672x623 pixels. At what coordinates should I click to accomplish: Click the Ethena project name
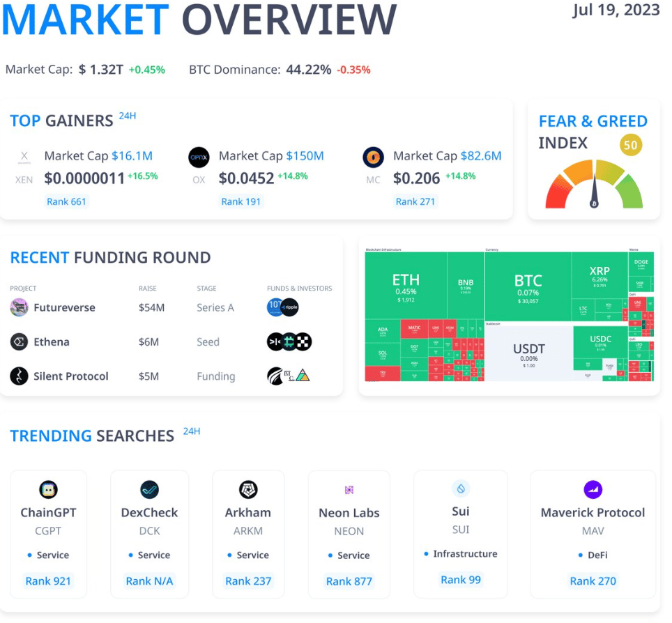pos(52,341)
